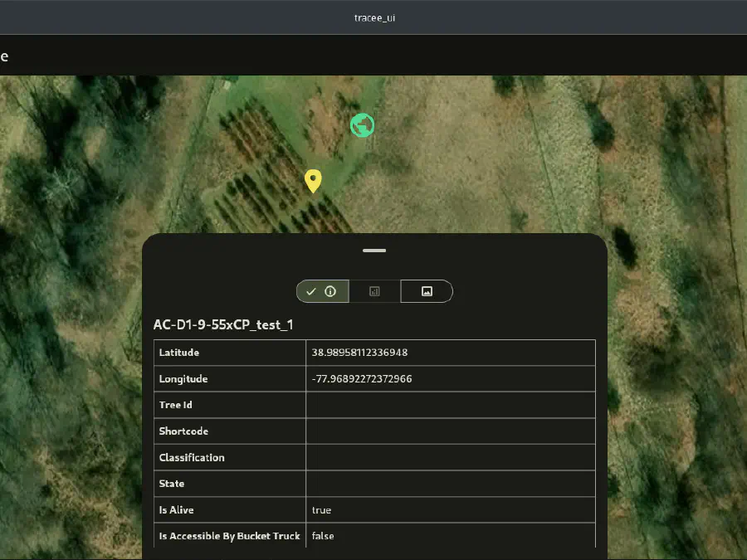The height and width of the screenshot is (560, 747).
Task: Click the drag handle on the bottom sheet
Action: click(x=373, y=251)
